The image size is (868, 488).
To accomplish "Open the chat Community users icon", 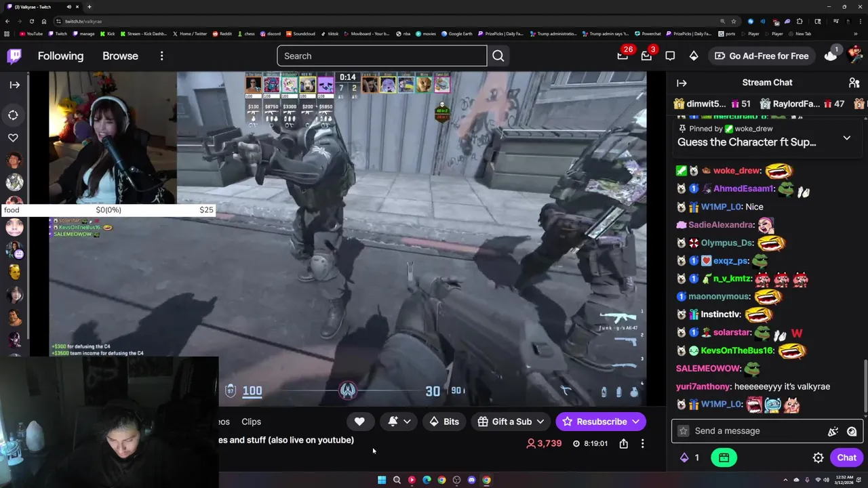I will click(x=854, y=83).
